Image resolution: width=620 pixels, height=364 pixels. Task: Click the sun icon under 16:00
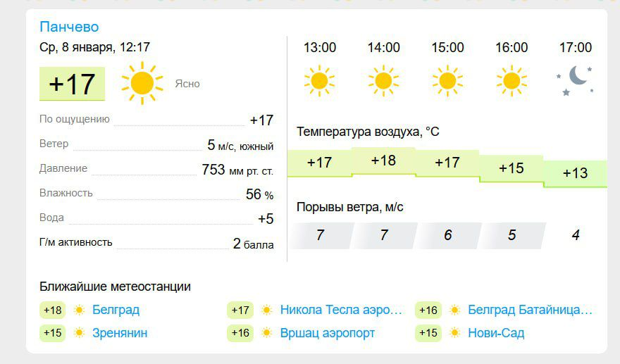[x=512, y=81]
